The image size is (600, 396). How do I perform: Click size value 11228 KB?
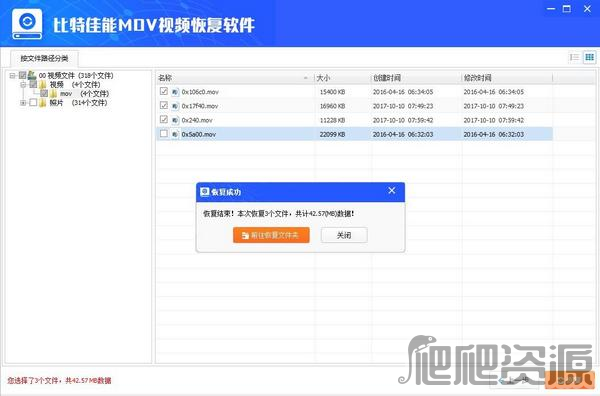point(333,120)
